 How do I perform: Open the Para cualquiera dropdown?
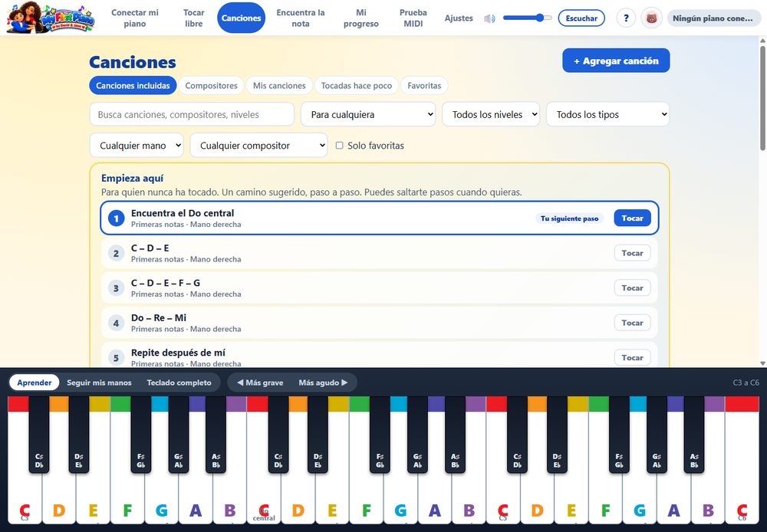368,114
